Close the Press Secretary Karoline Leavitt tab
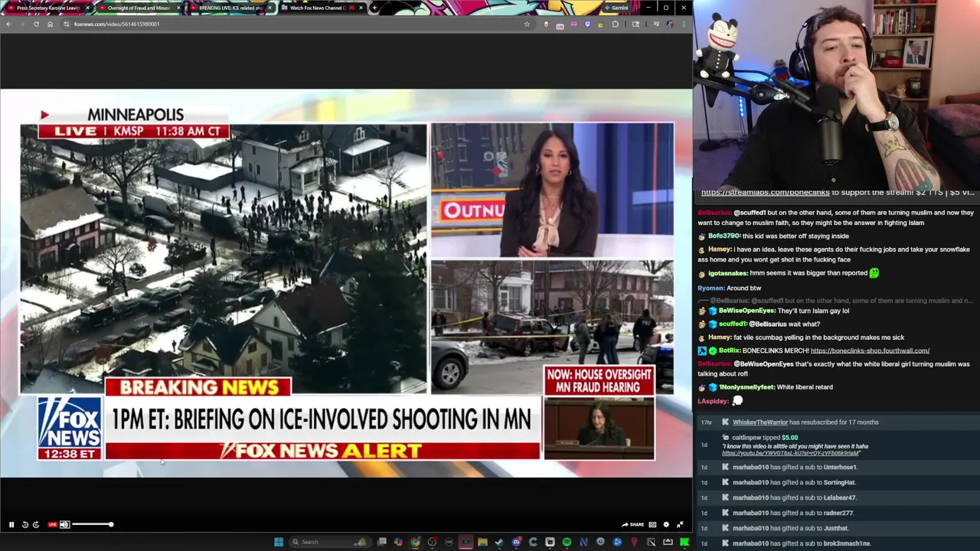 click(x=87, y=8)
